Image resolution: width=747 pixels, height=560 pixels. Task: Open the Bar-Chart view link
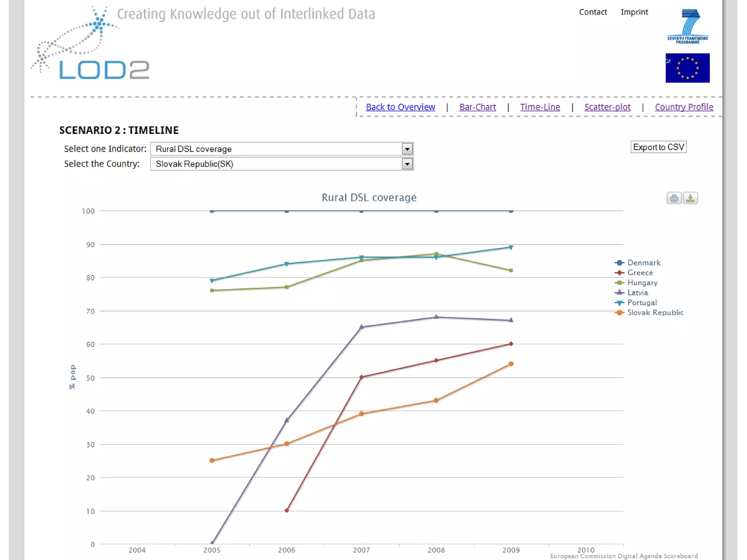(477, 107)
